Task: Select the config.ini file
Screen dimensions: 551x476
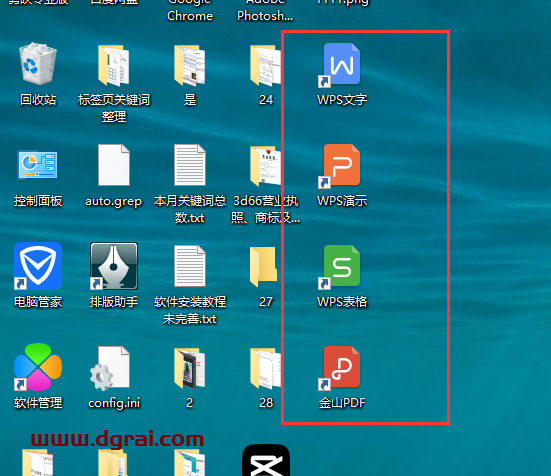Action: point(110,369)
